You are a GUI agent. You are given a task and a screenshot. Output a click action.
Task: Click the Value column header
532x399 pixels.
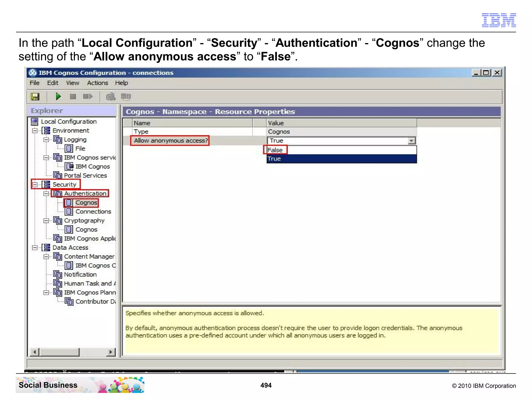342,123
